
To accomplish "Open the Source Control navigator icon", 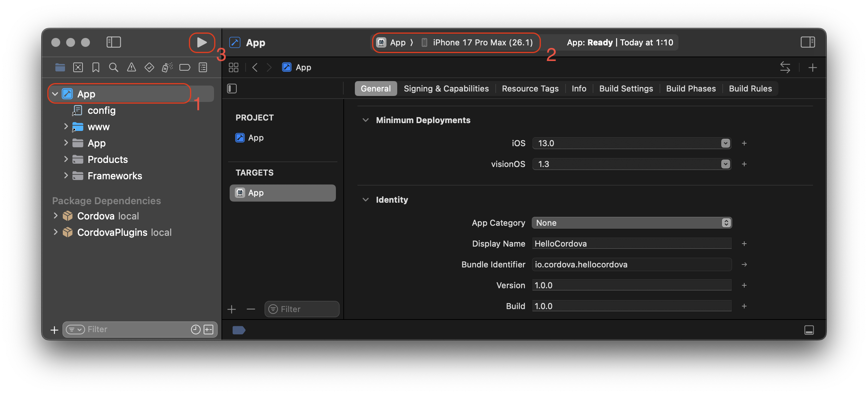I will click(78, 67).
